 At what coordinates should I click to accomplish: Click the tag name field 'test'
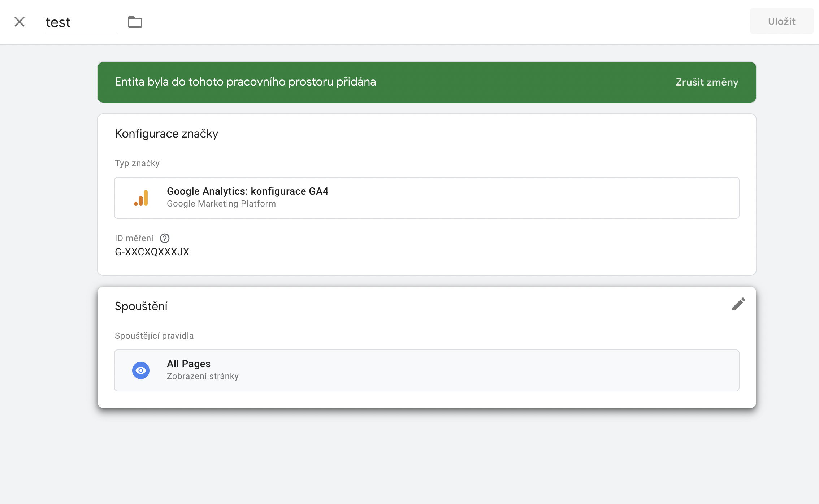click(x=81, y=22)
